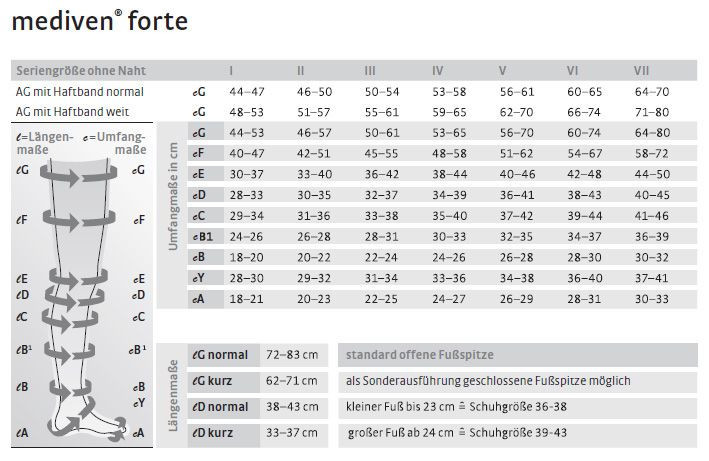Image resolution: width=709 pixels, height=461 pixels.
Task: Click value "44–47" in Haftband normal row
Action: 247,92
